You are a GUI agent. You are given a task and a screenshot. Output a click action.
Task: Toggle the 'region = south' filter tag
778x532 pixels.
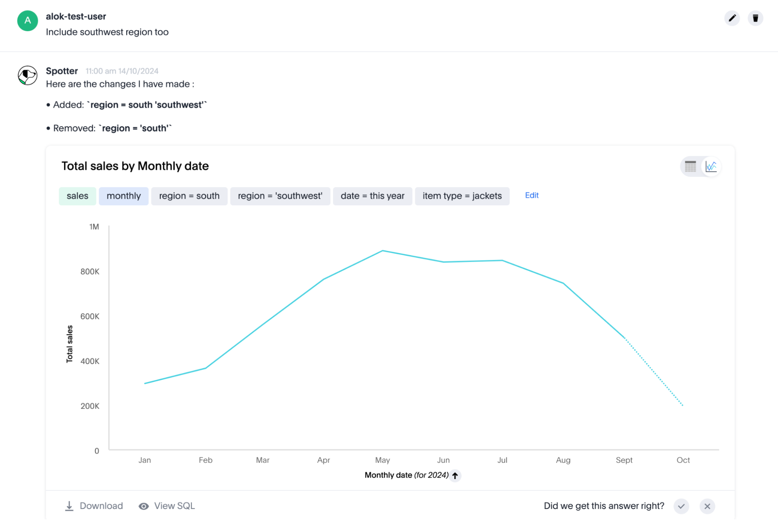pyautogui.click(x=189, y=196)
